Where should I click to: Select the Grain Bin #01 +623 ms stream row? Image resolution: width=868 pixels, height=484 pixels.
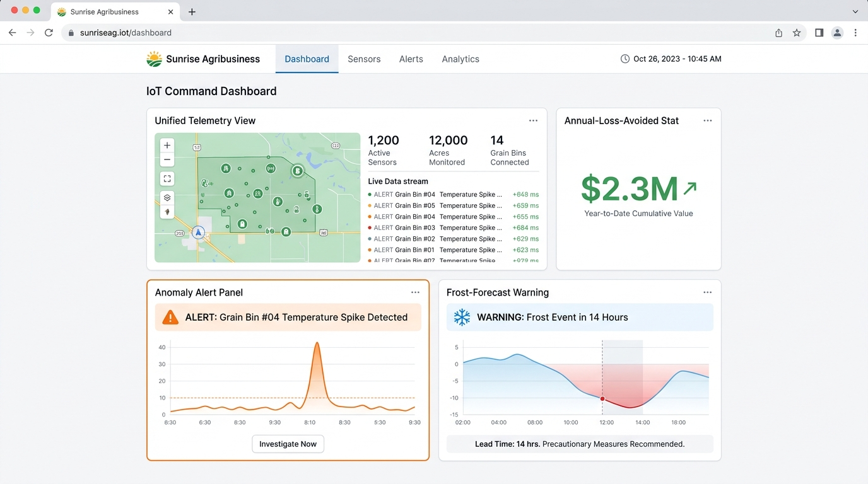coord(454,250)
